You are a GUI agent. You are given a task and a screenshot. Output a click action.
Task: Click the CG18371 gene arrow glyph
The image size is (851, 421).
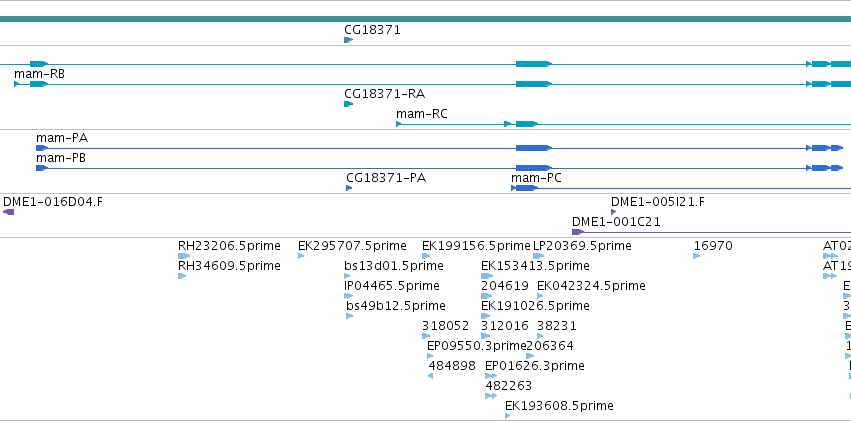[x=348, y=40]
